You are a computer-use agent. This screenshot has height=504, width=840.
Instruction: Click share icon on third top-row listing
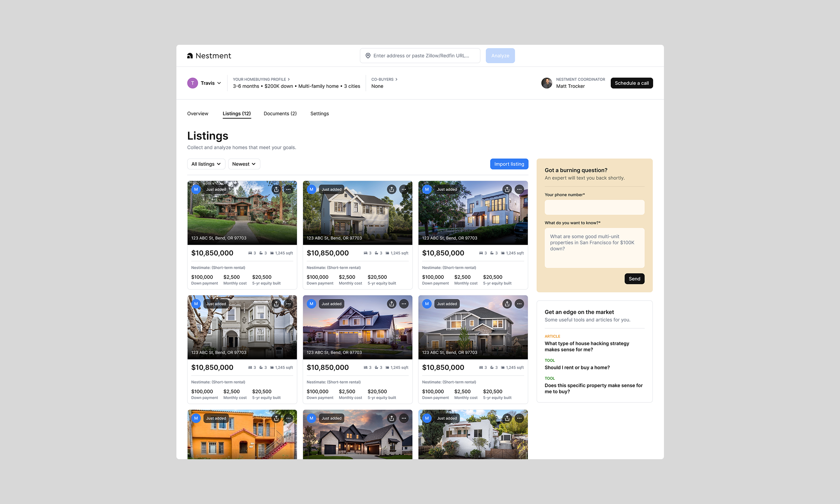tap(507, 189)
